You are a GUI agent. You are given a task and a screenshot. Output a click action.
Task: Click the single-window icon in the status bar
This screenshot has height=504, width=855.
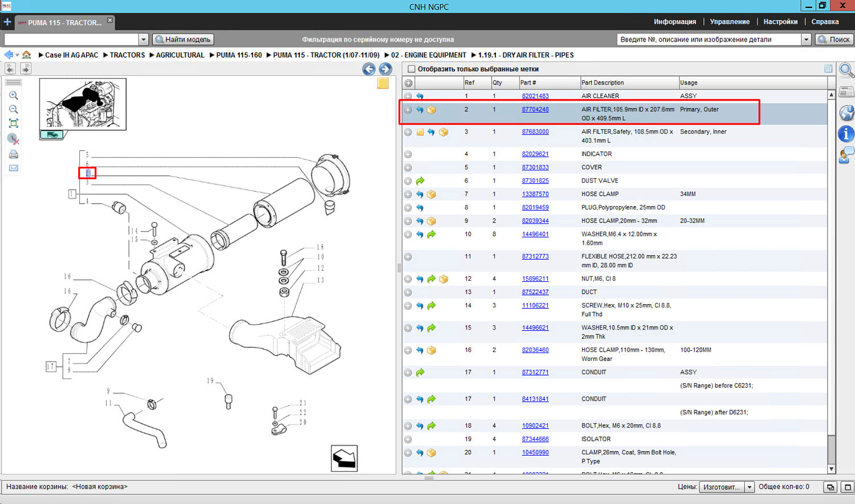pos(848,487)
